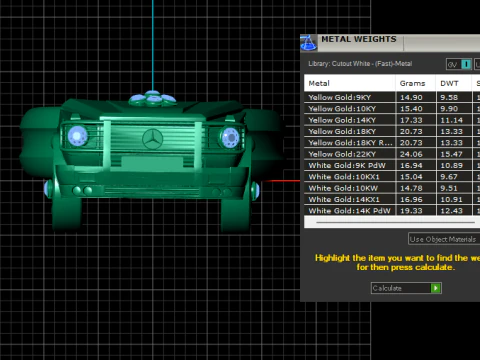Toggle the GV switch
The height and width of the screenshot is (360, 480).
click(x=459, y=64)
